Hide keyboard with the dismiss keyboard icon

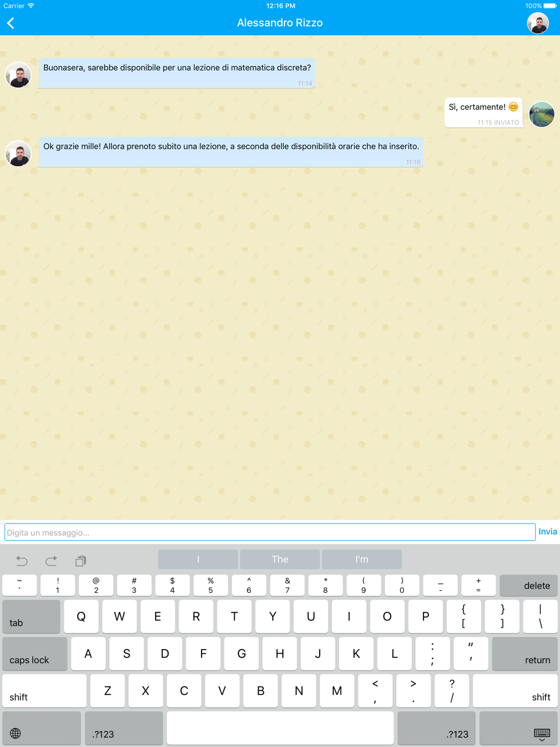tap(519, 728)
